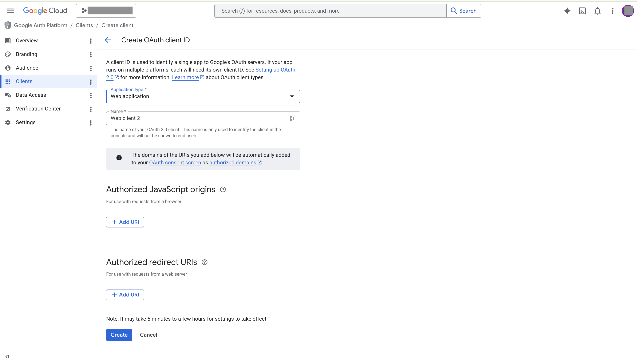Click the info icon in the domains notice
637x364 pixels.
pos(119,158)
